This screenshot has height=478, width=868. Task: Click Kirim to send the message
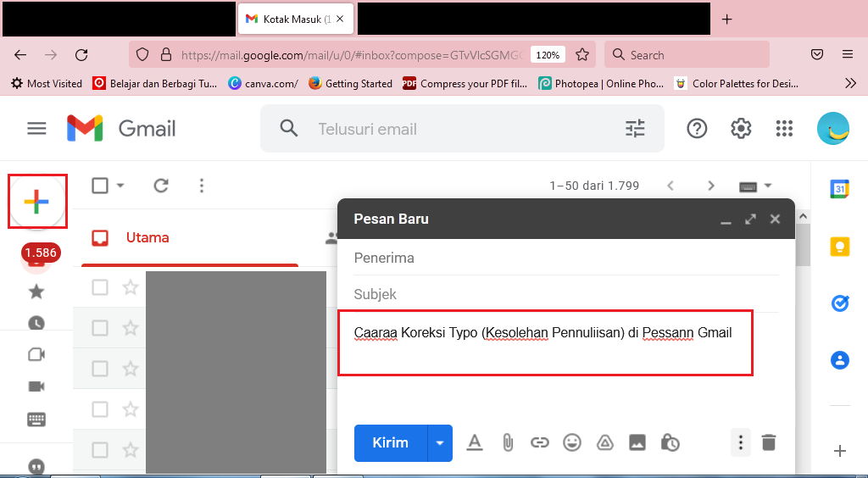[x=391, y=442]
